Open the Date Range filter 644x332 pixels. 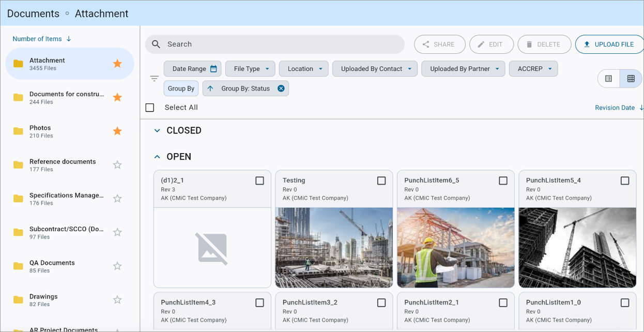tap(193, 69)
